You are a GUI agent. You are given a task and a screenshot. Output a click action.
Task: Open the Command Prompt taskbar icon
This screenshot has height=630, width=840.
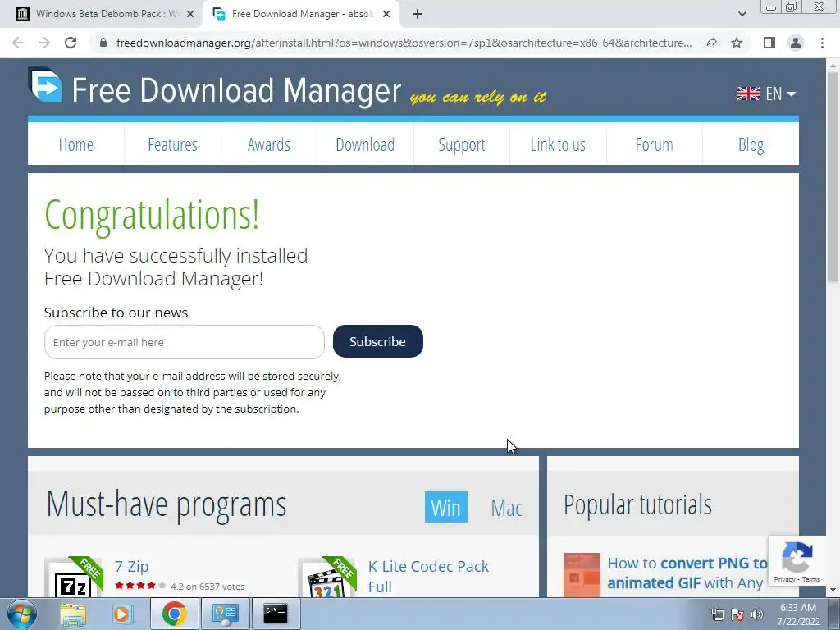point(276,614)
